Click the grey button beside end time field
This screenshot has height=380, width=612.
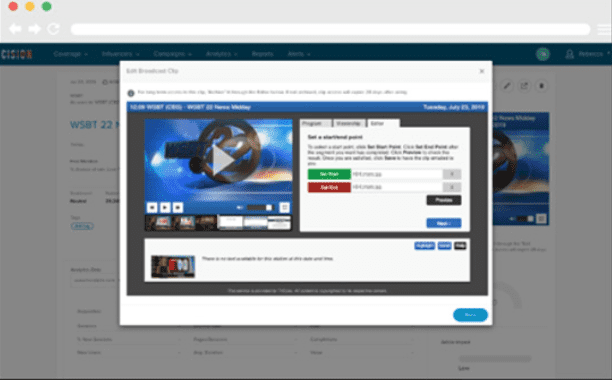pos(452,187)
